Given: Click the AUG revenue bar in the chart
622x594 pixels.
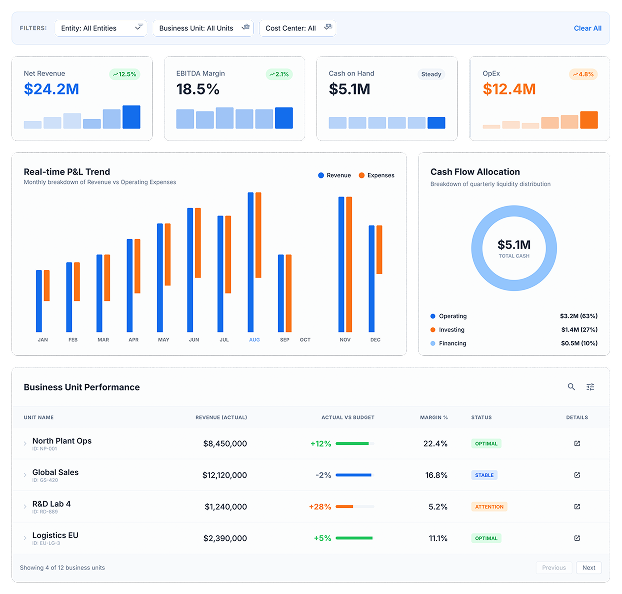Looking at the screenshot, I should coord(251,262).
